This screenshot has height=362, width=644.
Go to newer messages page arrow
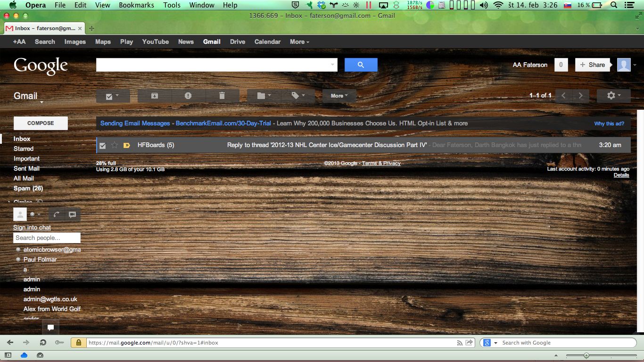point(563,96)
